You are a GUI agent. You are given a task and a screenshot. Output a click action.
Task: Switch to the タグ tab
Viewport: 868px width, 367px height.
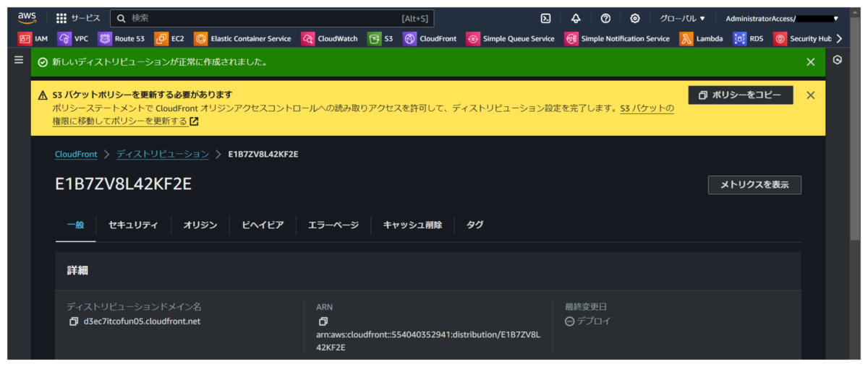point(475,225)
